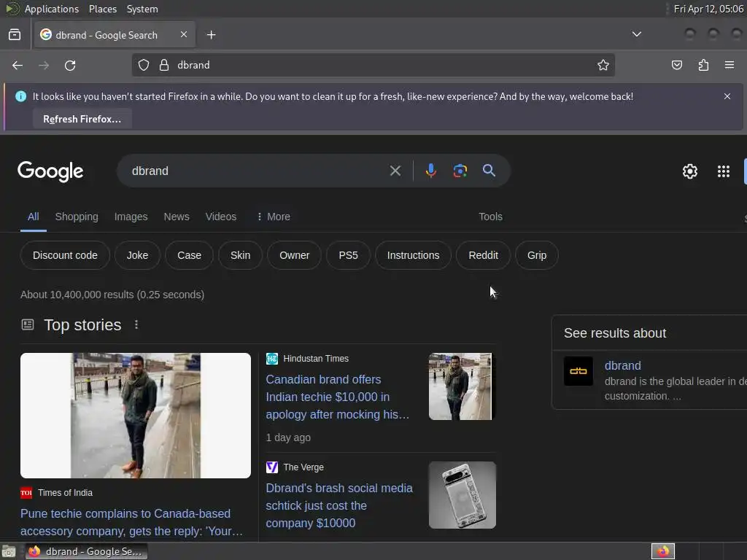Open the Extensions puzzle icon

[x=703, y=65]
